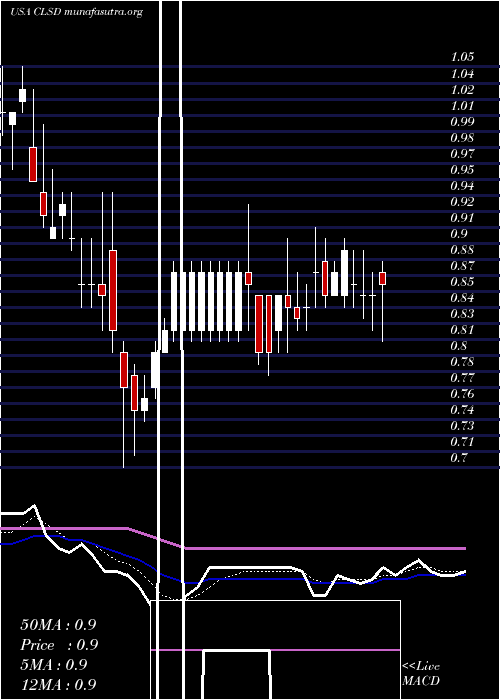The image size is (500, 700).
Task: Click the 0.73 price axis label
Action: [x=462, y=426]
